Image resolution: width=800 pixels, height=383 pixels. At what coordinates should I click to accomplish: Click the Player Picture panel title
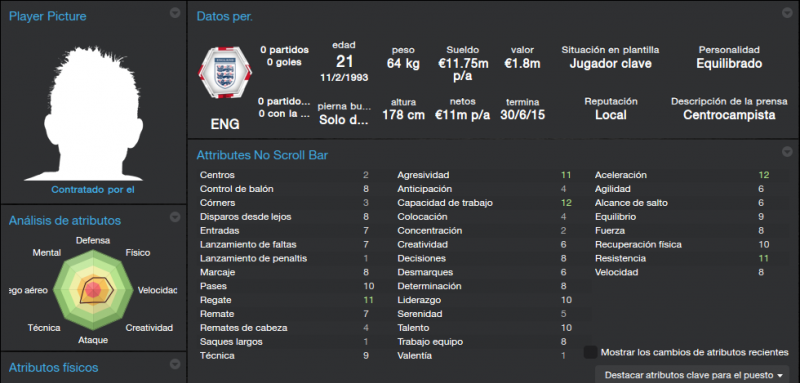tap(47, 16)
